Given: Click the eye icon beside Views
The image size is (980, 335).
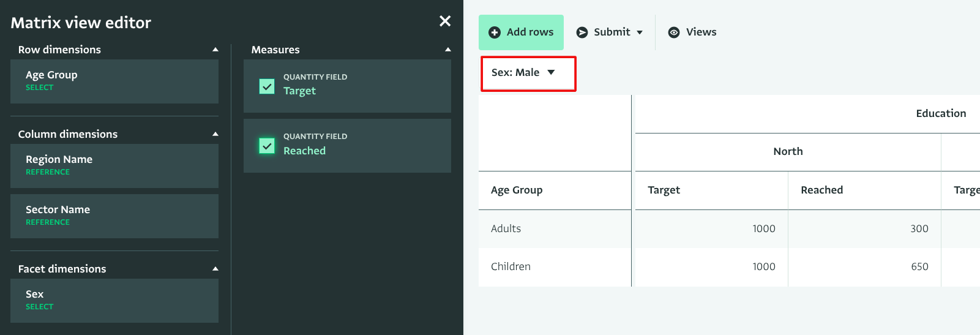Looking at the screenshot, I should pos(674,32).
